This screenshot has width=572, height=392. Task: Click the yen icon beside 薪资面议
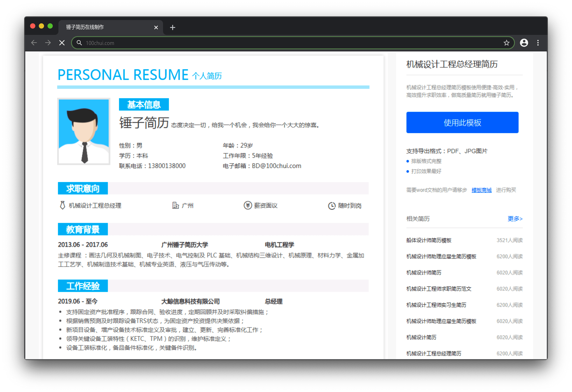tap(248, 205)
